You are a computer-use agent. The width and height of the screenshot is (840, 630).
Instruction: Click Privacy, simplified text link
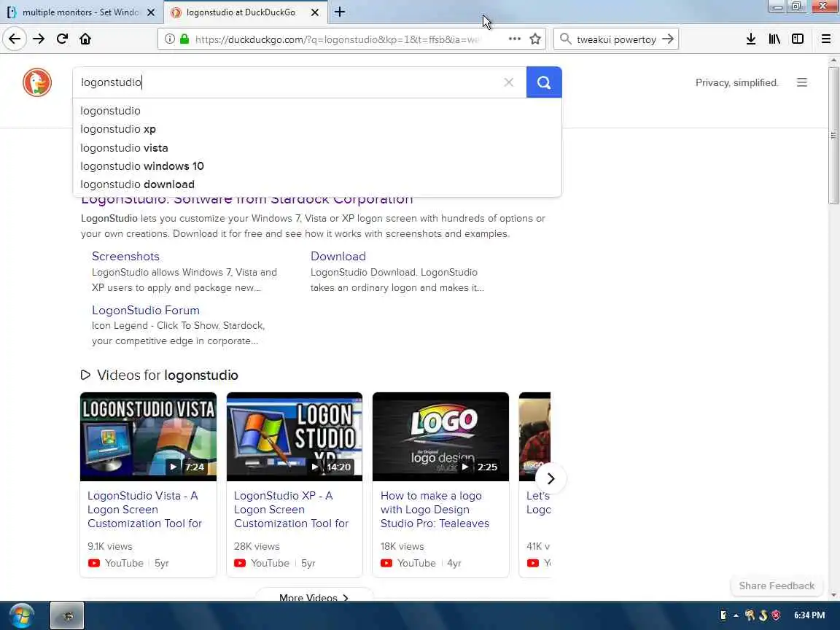pyautogui.click(x=736, y=82)
